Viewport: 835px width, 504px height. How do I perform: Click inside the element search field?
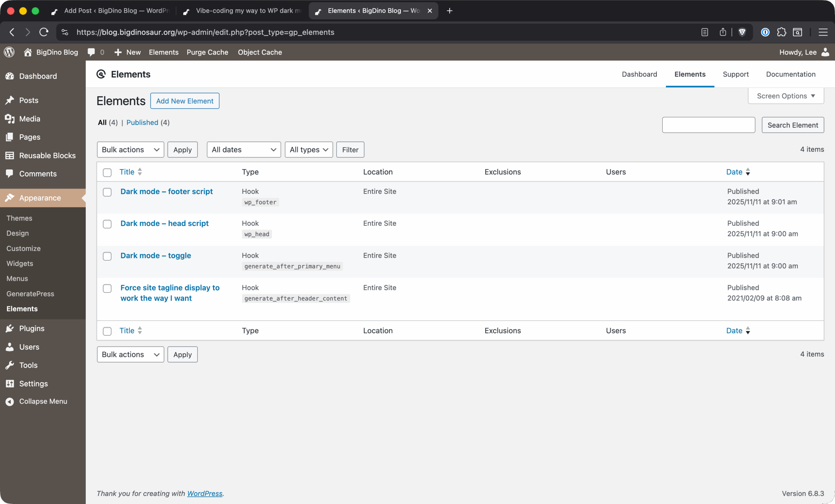pos(708,125)
